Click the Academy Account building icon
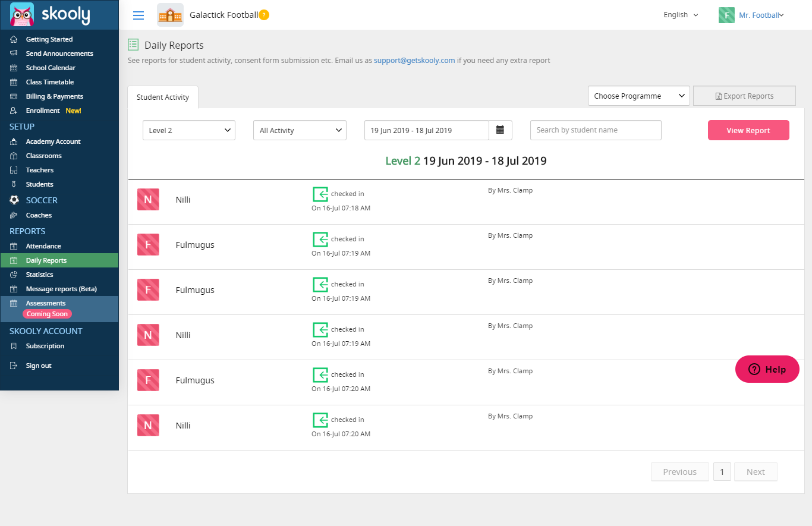Screen dimensions: 812x526 click(x=14, y=141)
